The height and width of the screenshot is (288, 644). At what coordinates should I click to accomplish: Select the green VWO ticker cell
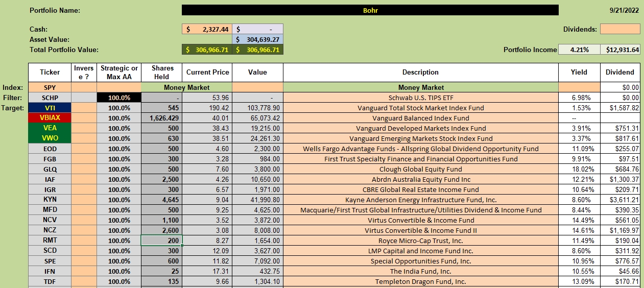(50, 138)
